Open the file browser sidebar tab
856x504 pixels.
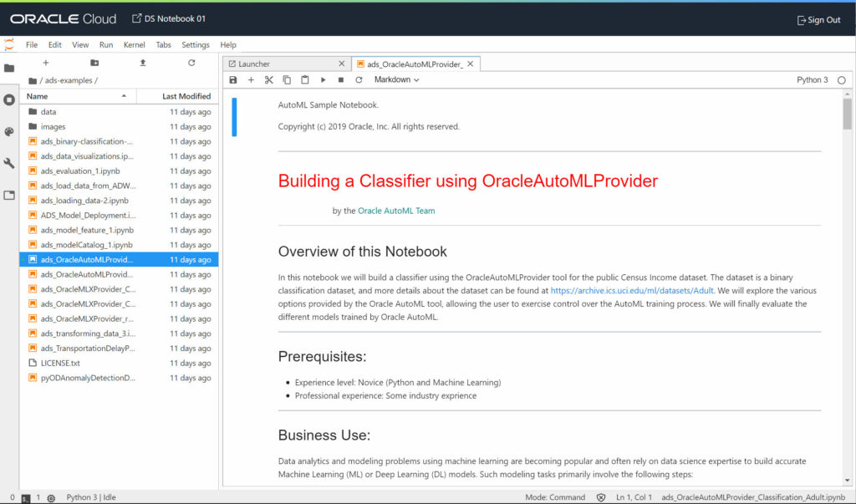9,69
